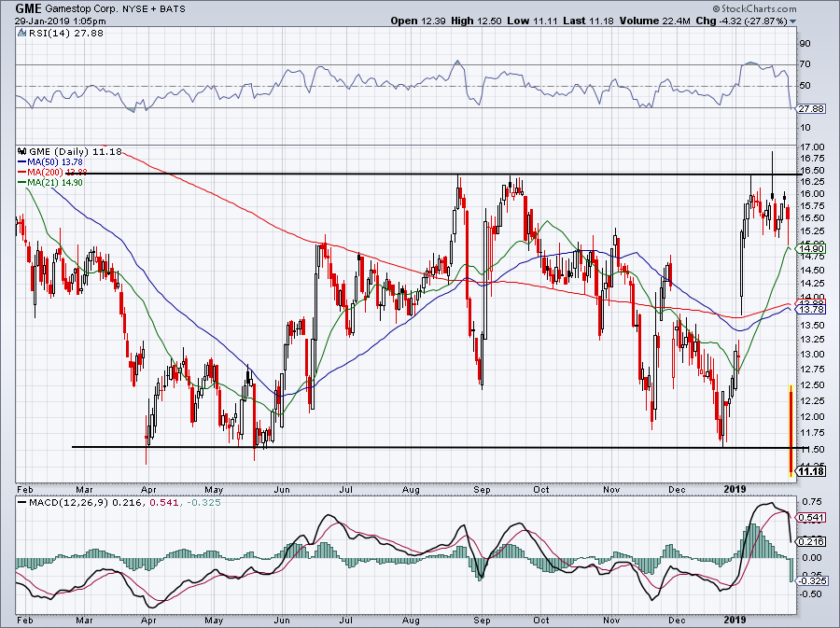
Task: Click the MA(50) 13.78 legend entry
Action: pos(50,161)
